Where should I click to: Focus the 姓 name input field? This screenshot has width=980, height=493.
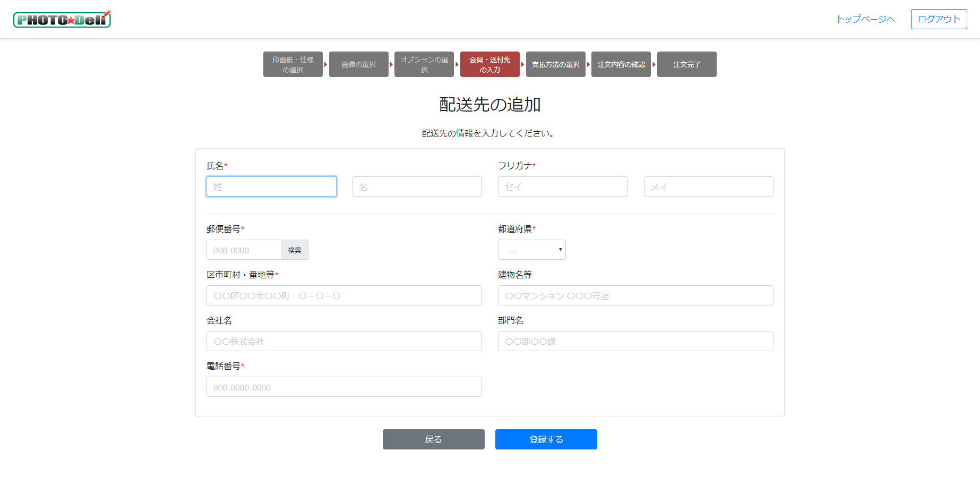click(x=271, y=186)
